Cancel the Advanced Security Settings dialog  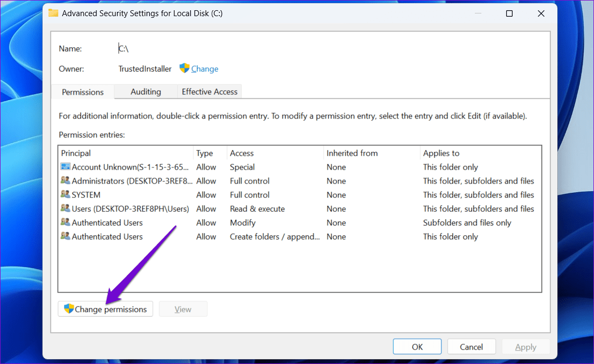pos(471,346)
